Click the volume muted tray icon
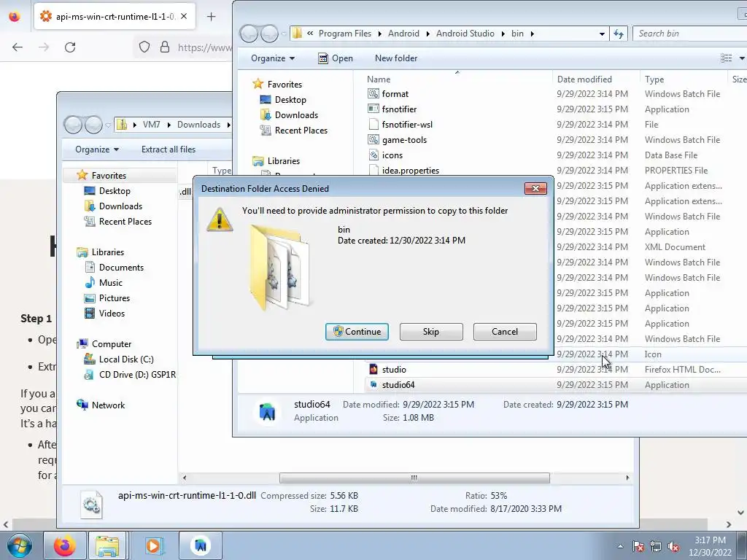 click(x=673, y=547)
